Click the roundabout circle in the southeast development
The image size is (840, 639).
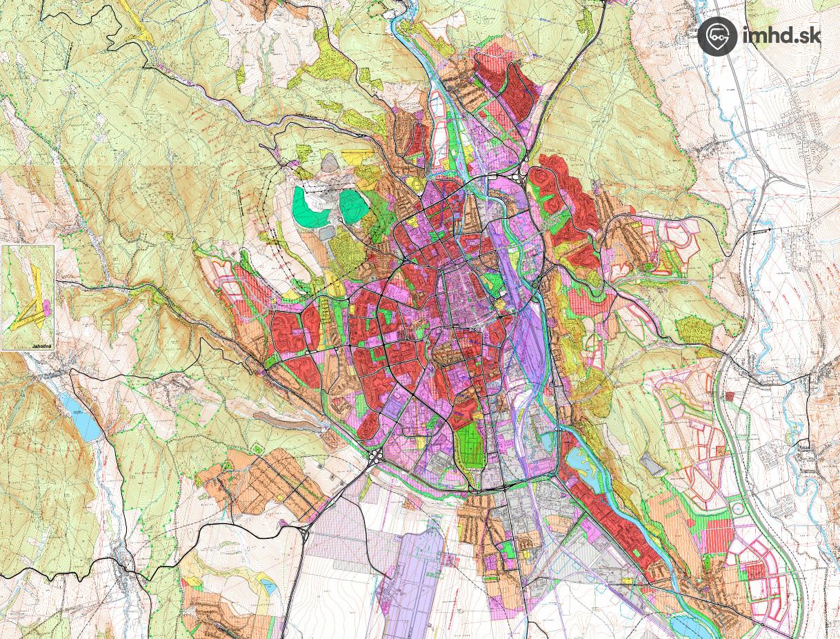click(x=738, y=510)
